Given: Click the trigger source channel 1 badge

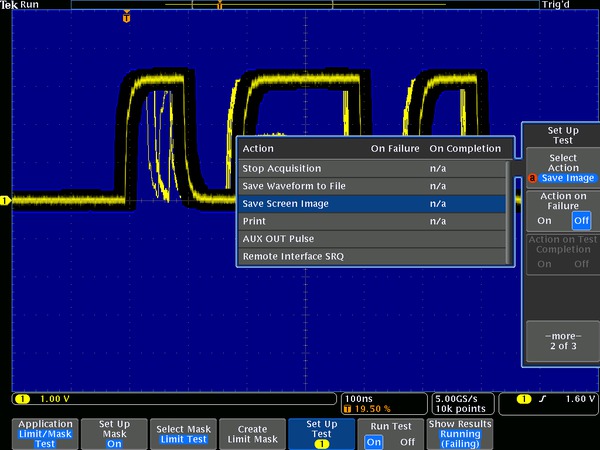Looking at the screenshot, I should (x=524, y=399).
